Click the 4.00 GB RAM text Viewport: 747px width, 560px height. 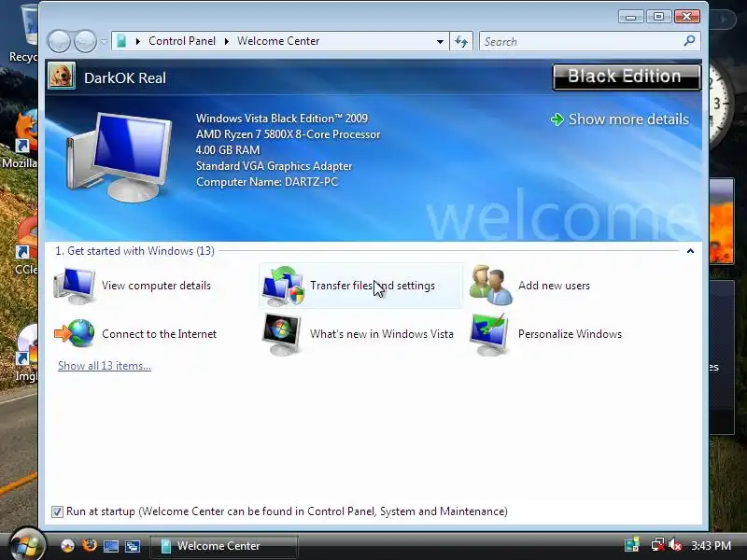(228, 150)
